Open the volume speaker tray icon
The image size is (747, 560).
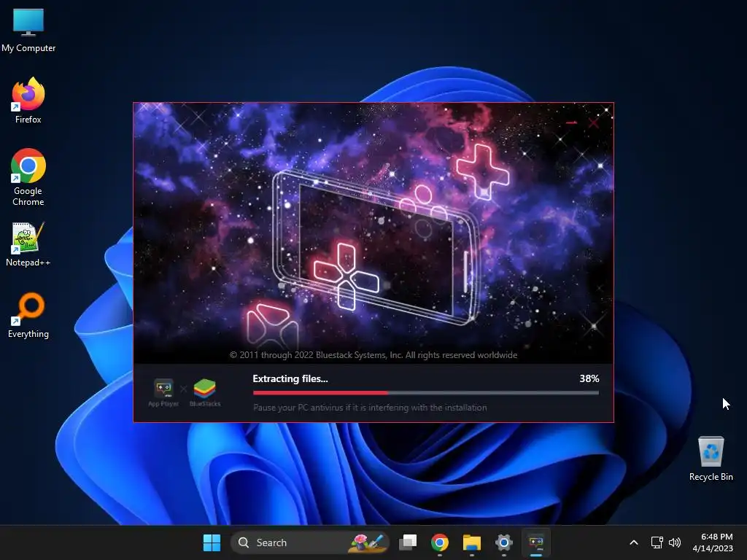pyautogui.click(x=675, y=542)
